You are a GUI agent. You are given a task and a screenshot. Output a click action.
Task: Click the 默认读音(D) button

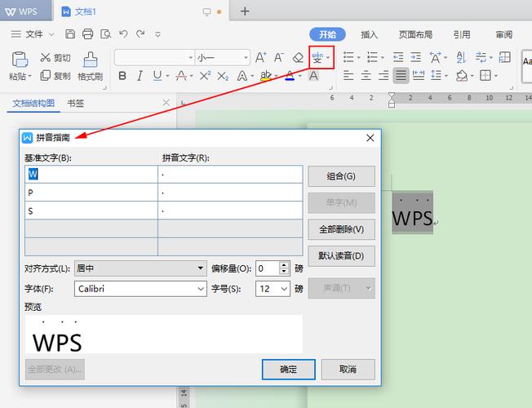[341, 256]
